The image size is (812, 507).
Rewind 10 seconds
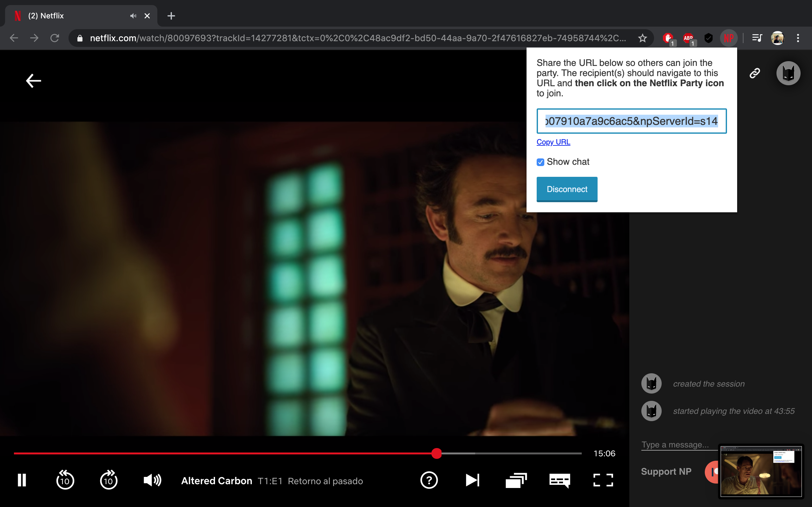(65, 480)
